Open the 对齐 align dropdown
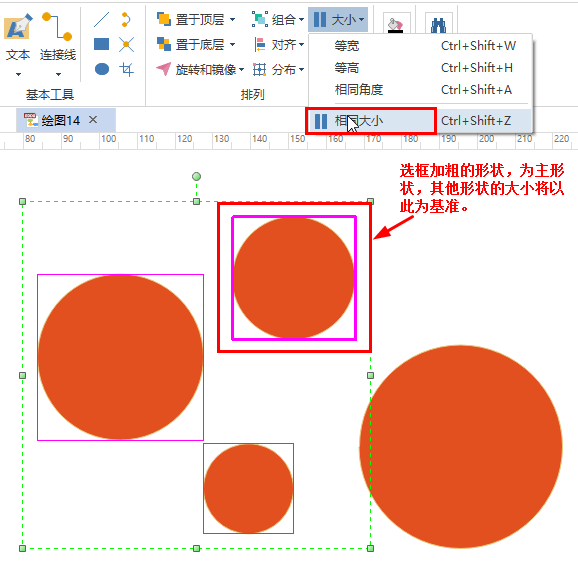 click(x=279, y=45)
